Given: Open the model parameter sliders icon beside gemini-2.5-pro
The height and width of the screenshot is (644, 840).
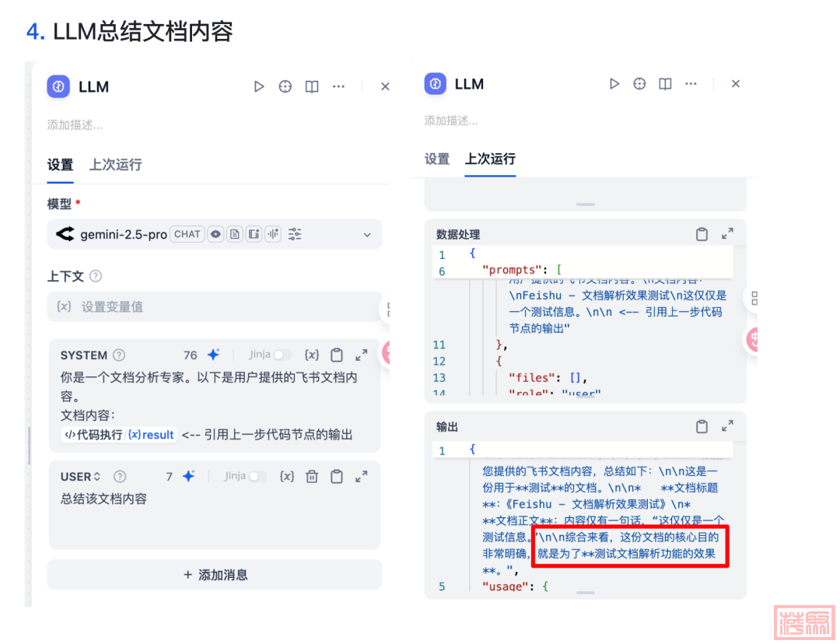Looking at the screenshot, I should (295, 234).
